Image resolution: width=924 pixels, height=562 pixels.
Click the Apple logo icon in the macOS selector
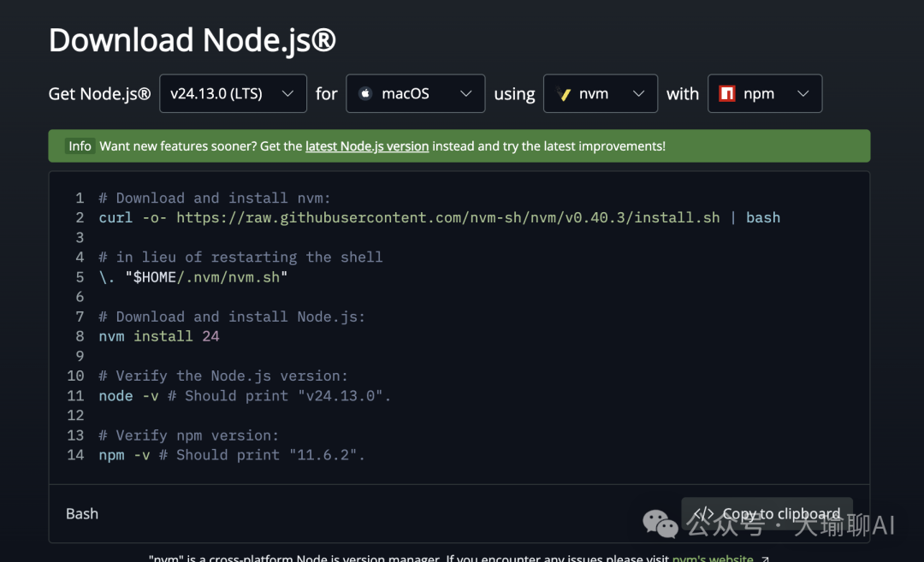pos(365,94)
